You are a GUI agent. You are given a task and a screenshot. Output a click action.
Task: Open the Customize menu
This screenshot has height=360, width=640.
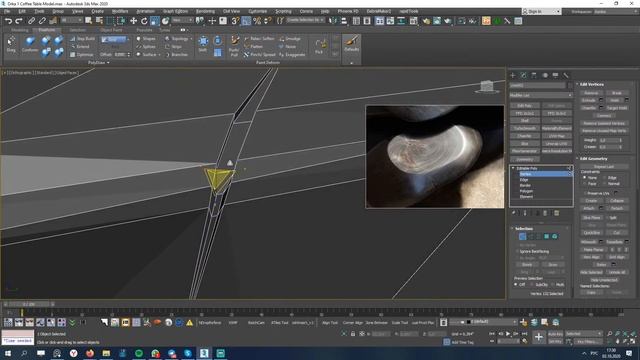pos(258,11)
